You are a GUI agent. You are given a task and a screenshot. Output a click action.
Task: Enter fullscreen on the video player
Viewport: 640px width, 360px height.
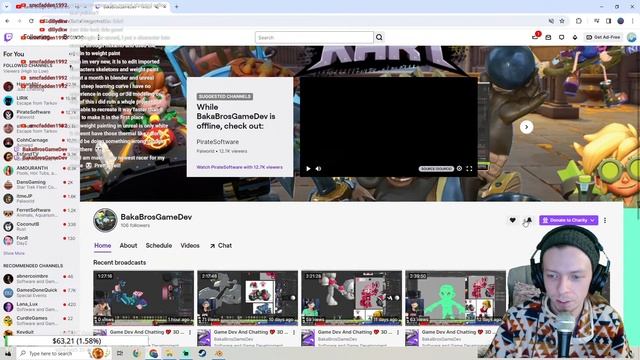click(x=469, y=169)
